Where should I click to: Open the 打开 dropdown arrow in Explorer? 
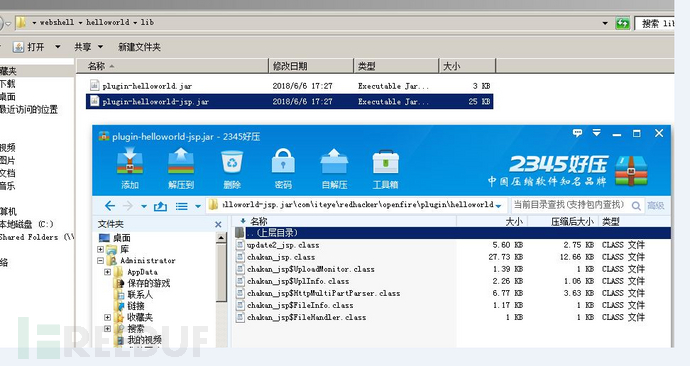point(58,47)
